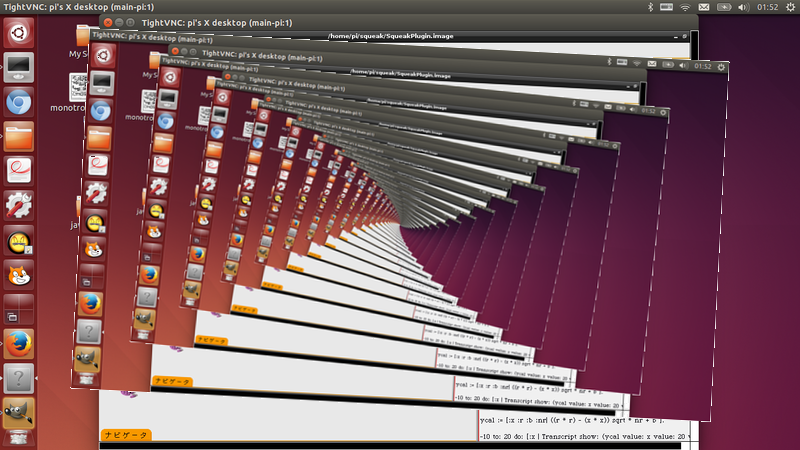The image size is (800, 450).
Task: Open the Wi-Fi network menu in real top panel
Action: coord(685,7)
